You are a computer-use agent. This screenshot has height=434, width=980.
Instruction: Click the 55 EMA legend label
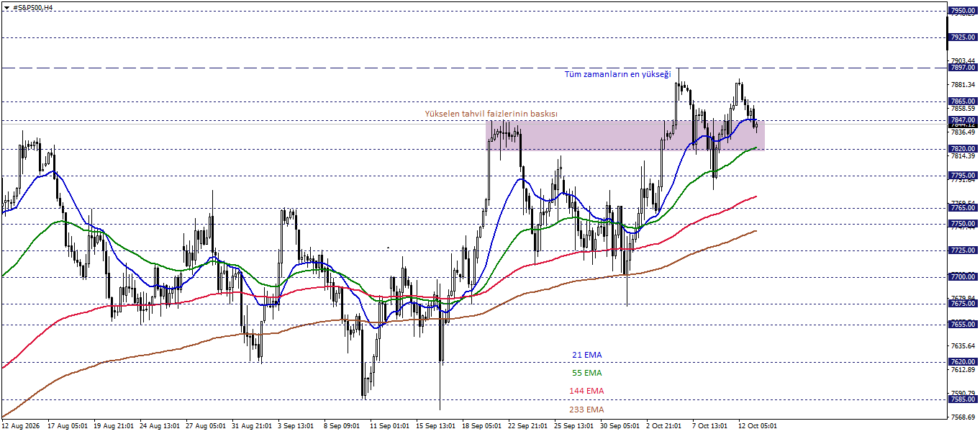(587, 373)
